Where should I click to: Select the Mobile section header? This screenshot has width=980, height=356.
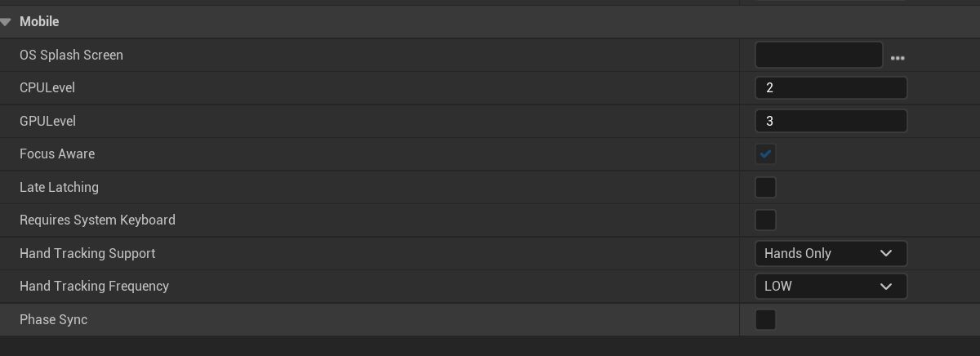[39, 22]
